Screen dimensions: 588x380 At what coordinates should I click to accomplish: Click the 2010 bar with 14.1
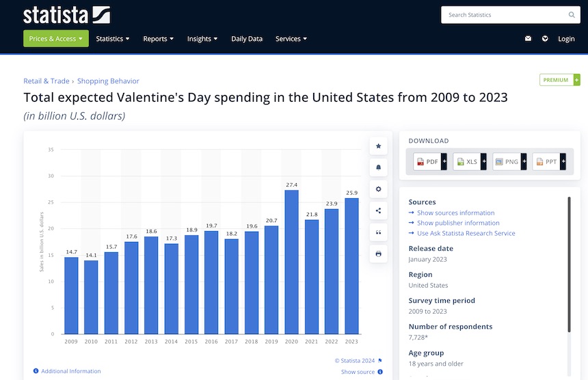[91, 297]
